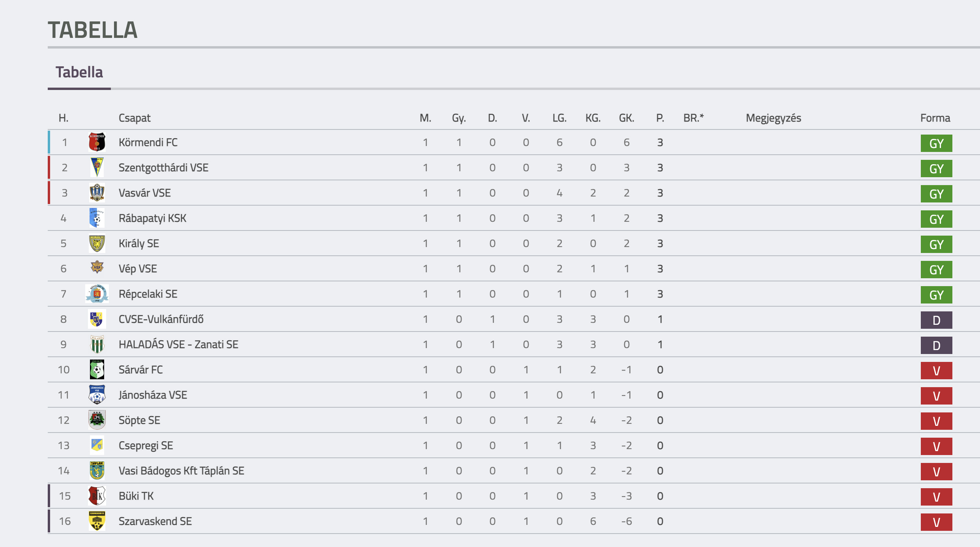Click the Körmendi FC team crest

[97, 142]
